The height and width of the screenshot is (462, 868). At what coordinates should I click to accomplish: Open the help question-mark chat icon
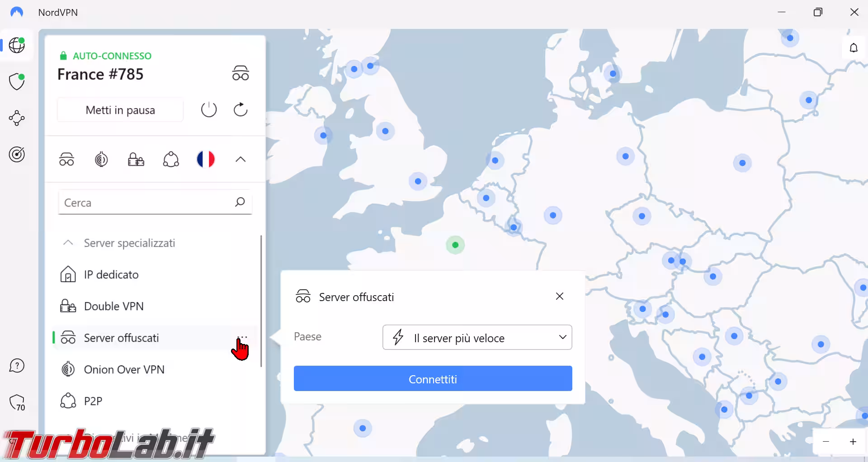(x=17, y=366)
